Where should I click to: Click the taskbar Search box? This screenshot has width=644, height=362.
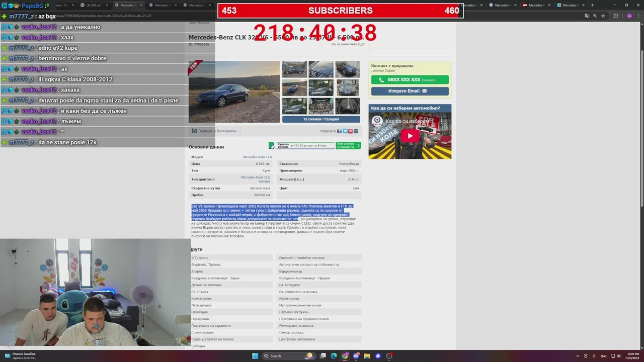click(x=289, y=356)
